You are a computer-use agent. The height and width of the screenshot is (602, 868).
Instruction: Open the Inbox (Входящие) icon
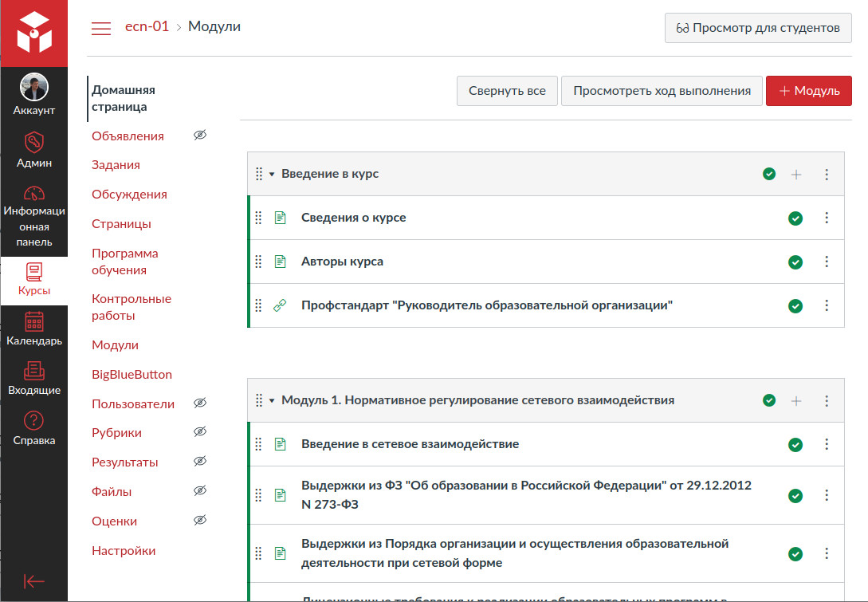point(34,371)
